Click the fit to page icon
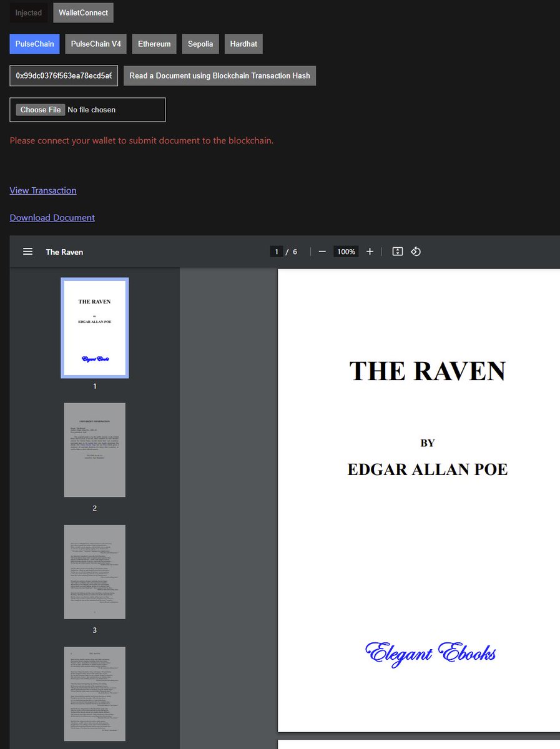The width and height of the screenshot is (560, 749). pos(397,252)
